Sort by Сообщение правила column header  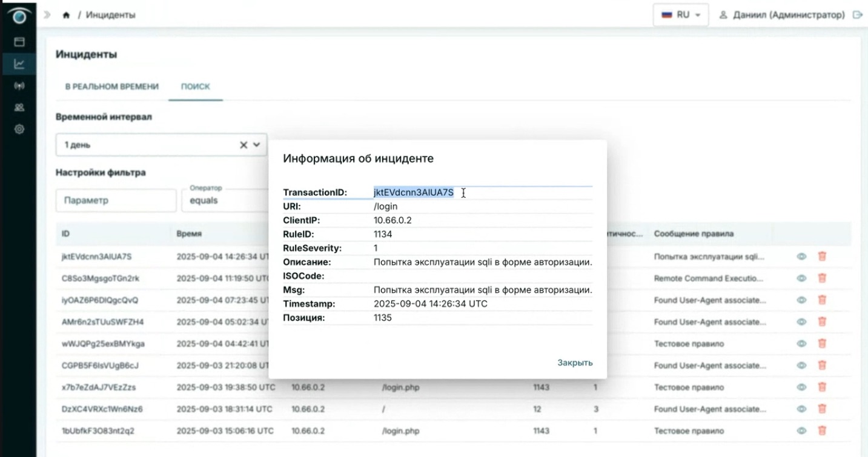[x=694, y=233]
